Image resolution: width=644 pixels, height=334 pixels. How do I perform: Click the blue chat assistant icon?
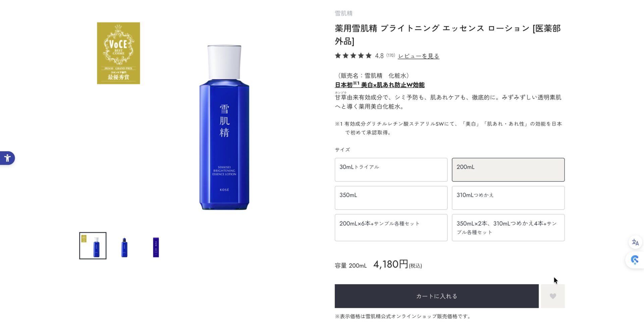click(635, 260)
